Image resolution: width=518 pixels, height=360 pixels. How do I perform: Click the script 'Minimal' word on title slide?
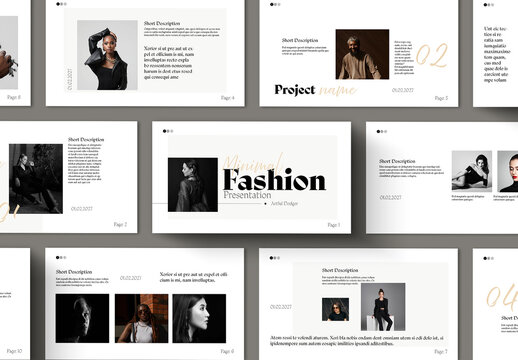[x=253, y=162]
